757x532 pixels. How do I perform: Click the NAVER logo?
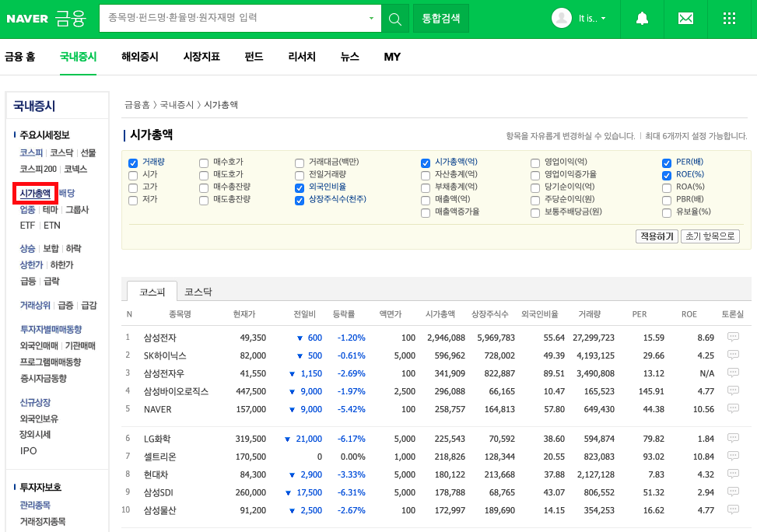[x=27, y=19]
